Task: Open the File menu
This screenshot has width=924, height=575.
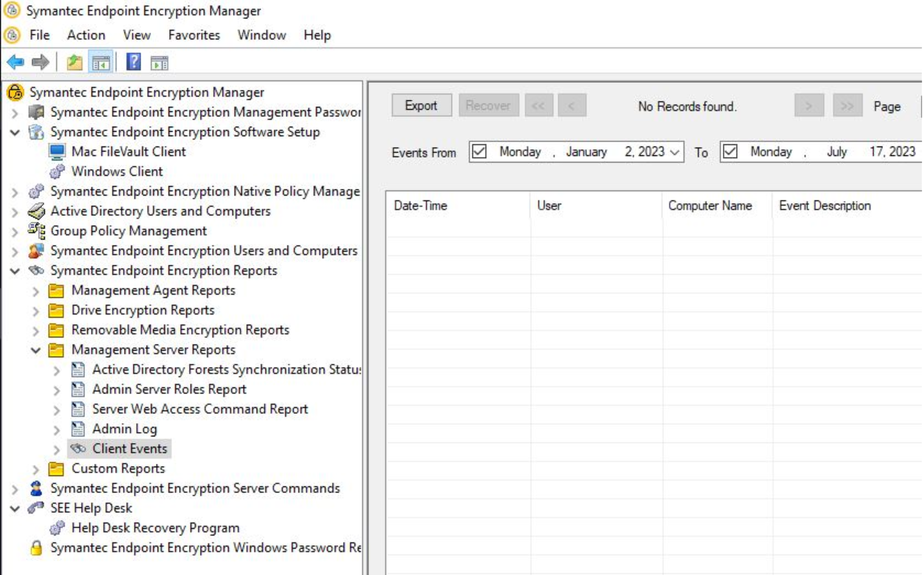Action: click(x=40, y=35)
